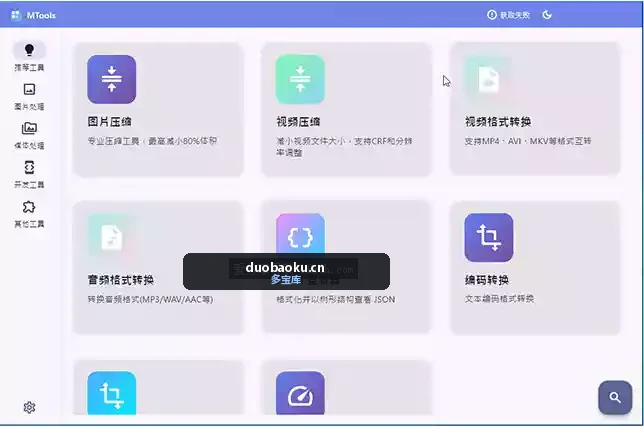The width and height of the screenshot is (644, 427).
Task: Click the 视频压缩 description mentioning CRF
Action: coord(344,147)
